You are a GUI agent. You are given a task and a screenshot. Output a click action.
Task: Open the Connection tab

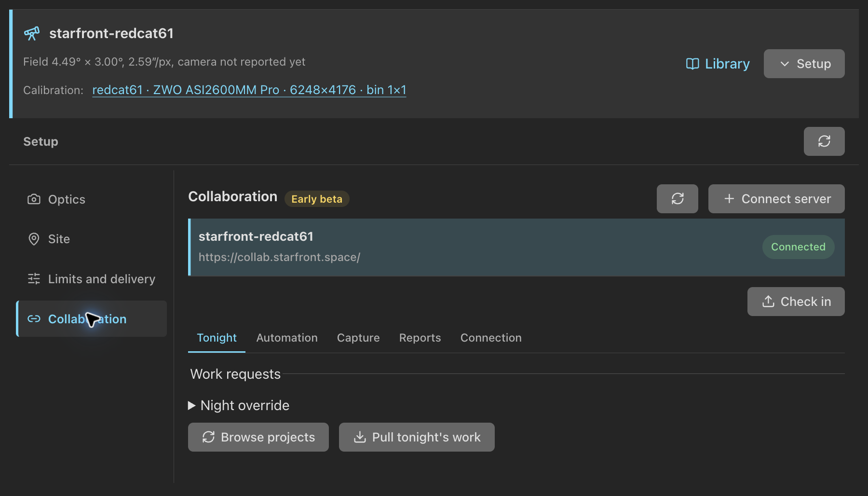491,338
